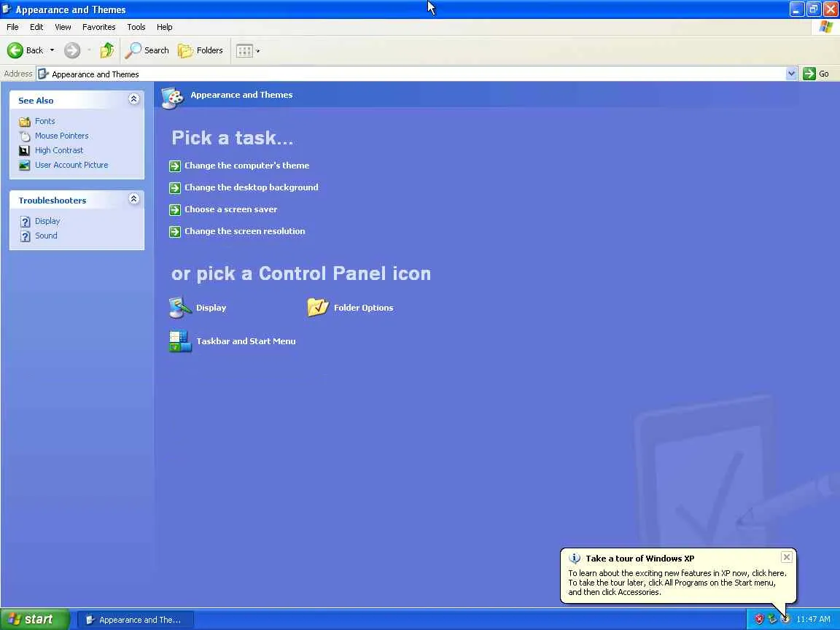Open User Account Picture link
This screenshot has height=630, width=840.
tap(71, 165)
